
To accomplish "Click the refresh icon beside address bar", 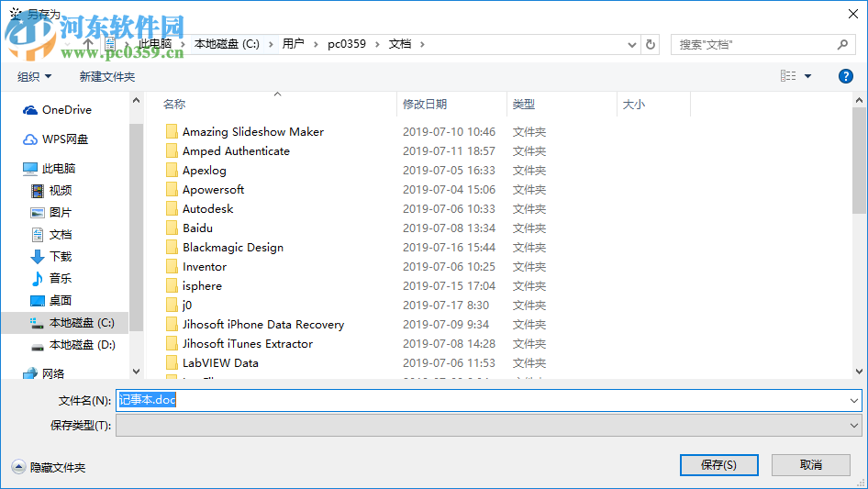I will click(x=651, y=44).
